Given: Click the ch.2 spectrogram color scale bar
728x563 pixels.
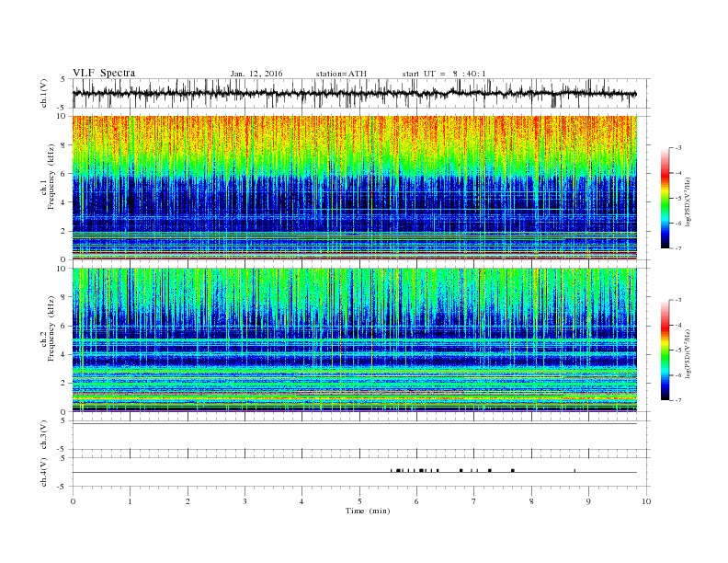Looking at the screenshot, I should pos(665,350).
